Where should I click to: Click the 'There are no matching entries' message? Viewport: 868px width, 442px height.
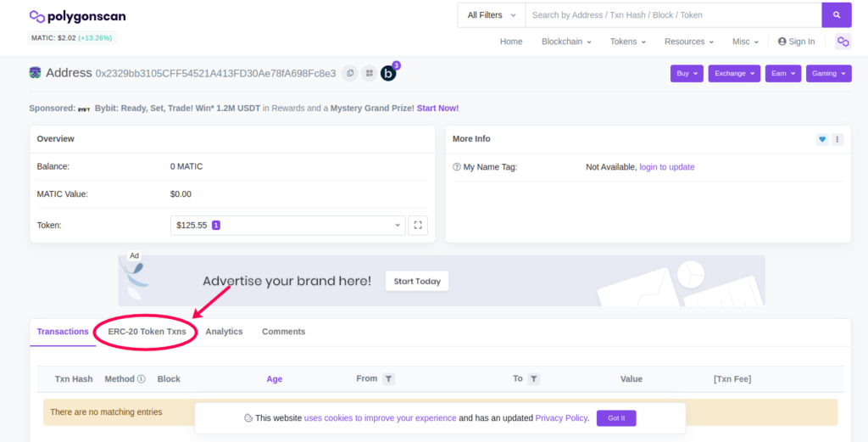coord(106,412)
